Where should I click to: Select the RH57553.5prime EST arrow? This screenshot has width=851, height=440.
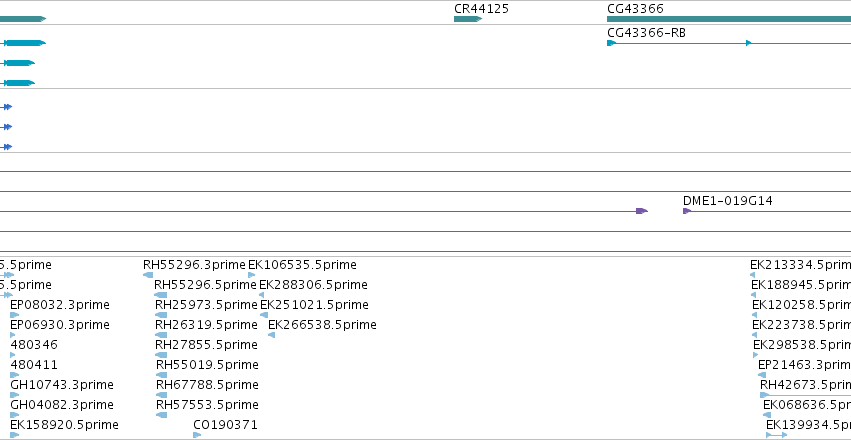tap(162, 415)
